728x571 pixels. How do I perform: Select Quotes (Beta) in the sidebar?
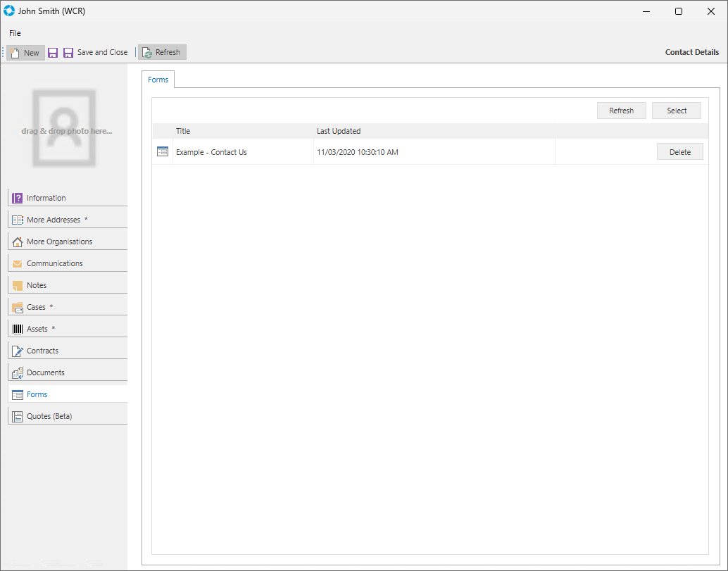tap(49, 416)
